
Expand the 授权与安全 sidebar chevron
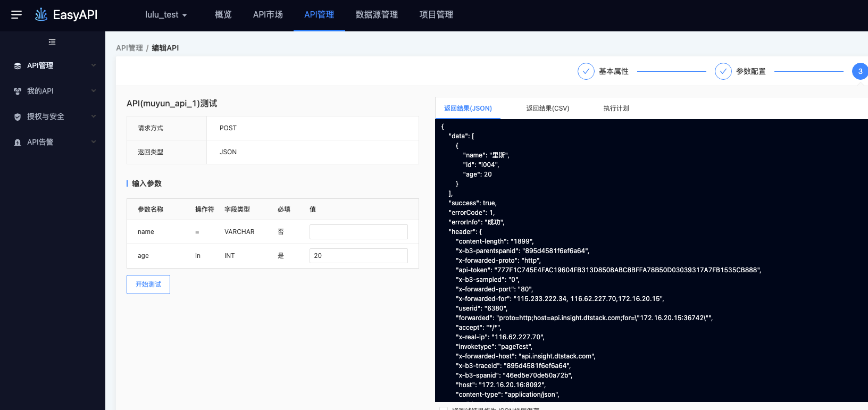tap(94, 116)
